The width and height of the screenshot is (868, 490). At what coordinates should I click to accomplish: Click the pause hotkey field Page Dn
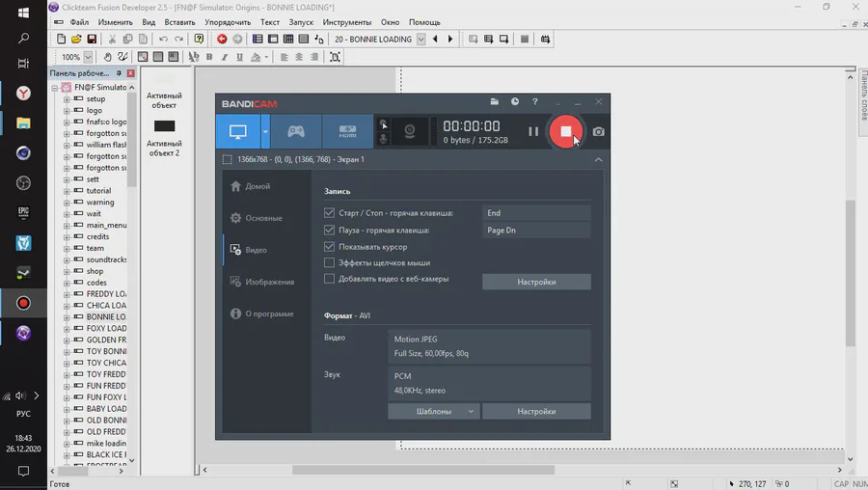(x=536, y=231)
